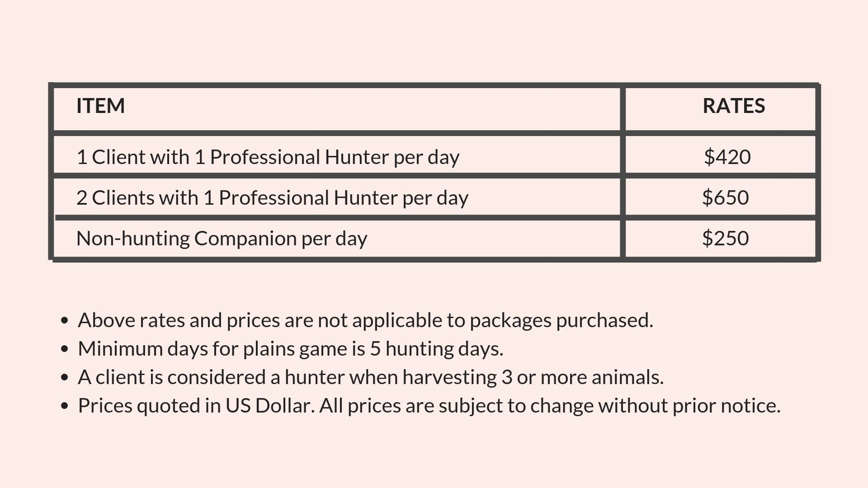Click the second bullet point marker
This screenshot has height=488, width=868.
[x=65, y=349]
